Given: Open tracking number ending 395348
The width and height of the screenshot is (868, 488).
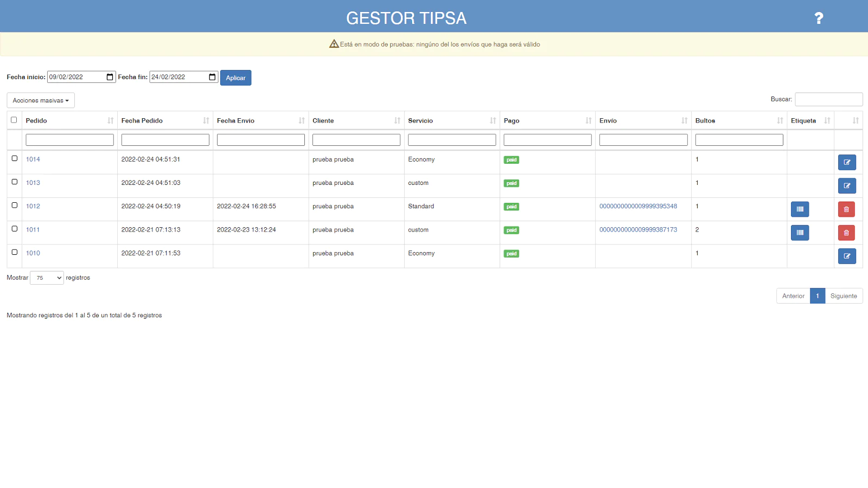Looking at the screenshot, I should point(638,206).
